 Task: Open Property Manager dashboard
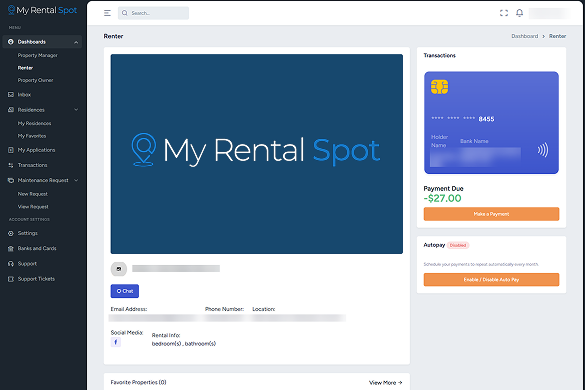38,55
